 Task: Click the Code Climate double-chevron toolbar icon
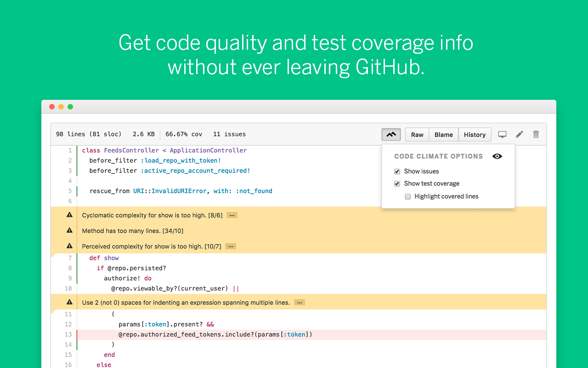pos(391,134)
